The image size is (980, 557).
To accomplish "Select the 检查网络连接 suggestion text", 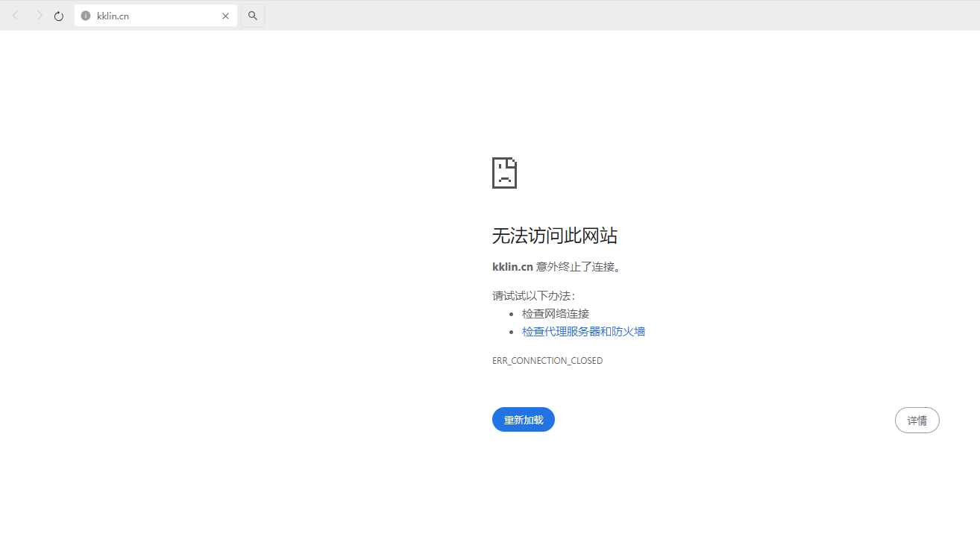I will pyautogui.click(x=556, y=314).
